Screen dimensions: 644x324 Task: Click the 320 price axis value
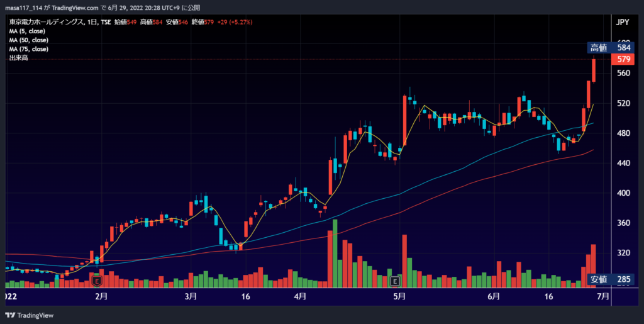pos(623,253)
